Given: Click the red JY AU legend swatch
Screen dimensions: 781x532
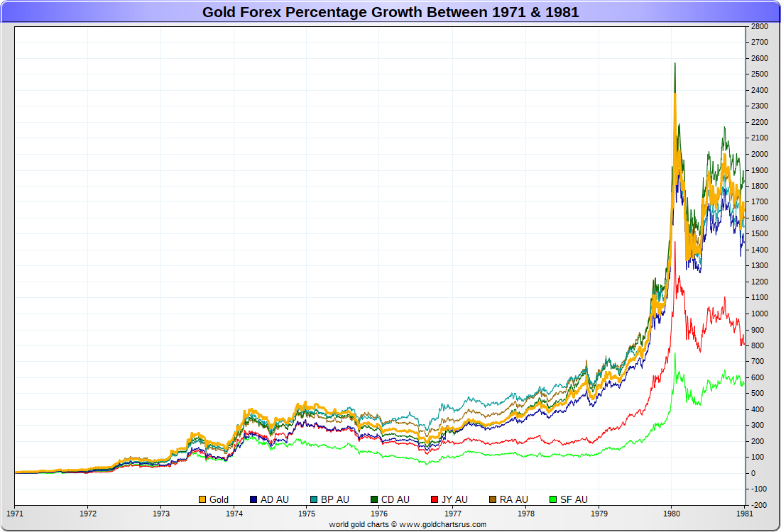Looking at the screenshot, I should [x=435, y=499].
